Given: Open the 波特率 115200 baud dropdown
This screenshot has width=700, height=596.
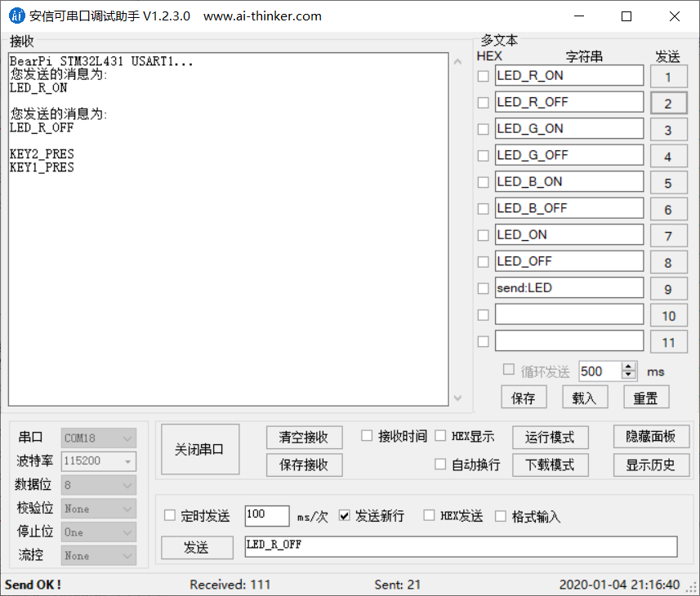Looking at the screenshot, I should point(99,461).
